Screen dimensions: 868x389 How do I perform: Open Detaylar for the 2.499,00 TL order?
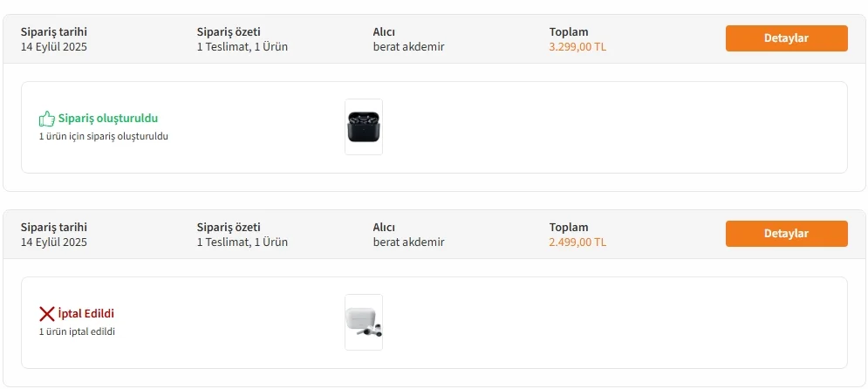coord(786,234)
